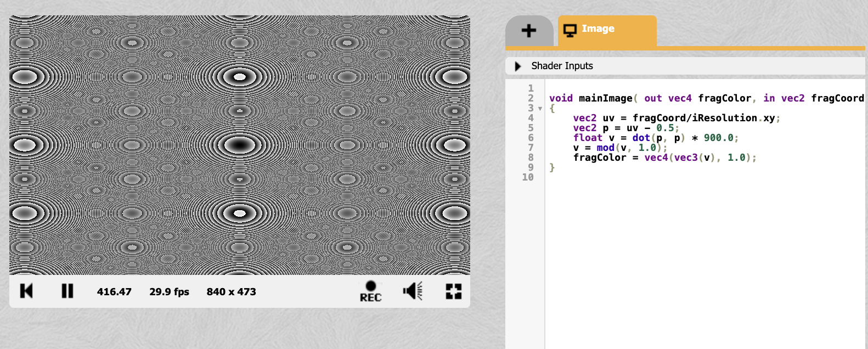Reset shader time with the rewind icon
The height and width of the screenshot is (349, 868).
tap(26, 291)
